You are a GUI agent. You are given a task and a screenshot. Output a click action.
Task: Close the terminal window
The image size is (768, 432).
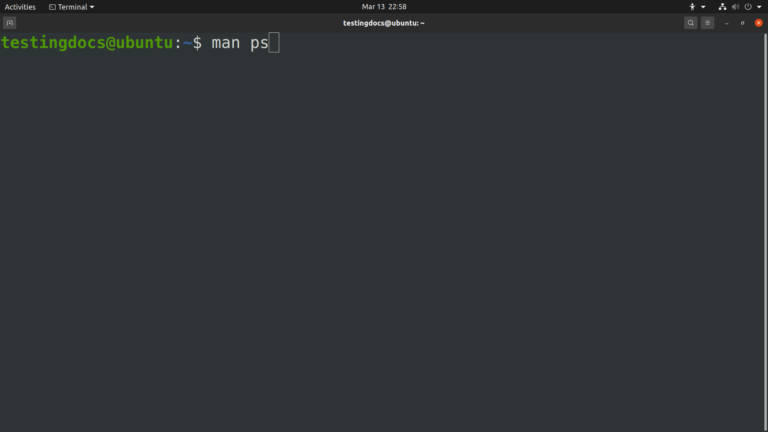758,22
